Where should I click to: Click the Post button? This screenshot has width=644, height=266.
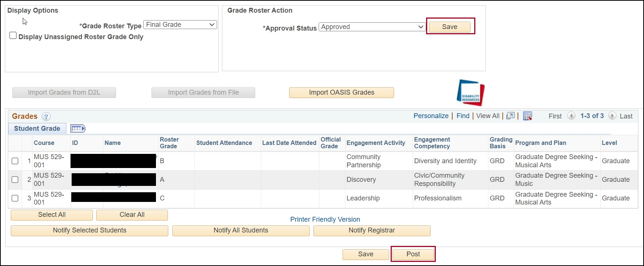(x=413, y=254)
